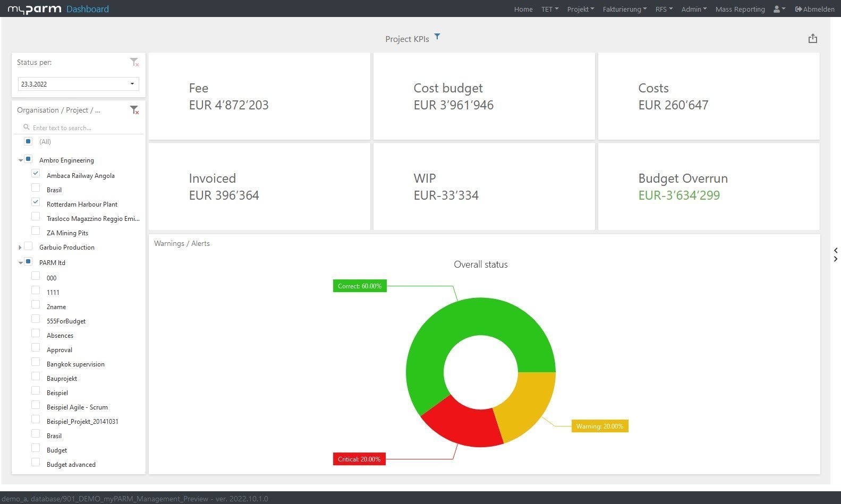Image resolution: width=841 pixels, height=504 pixels.
Task: Expand the Garbuio Production tree node
Action: coord(20,247)
